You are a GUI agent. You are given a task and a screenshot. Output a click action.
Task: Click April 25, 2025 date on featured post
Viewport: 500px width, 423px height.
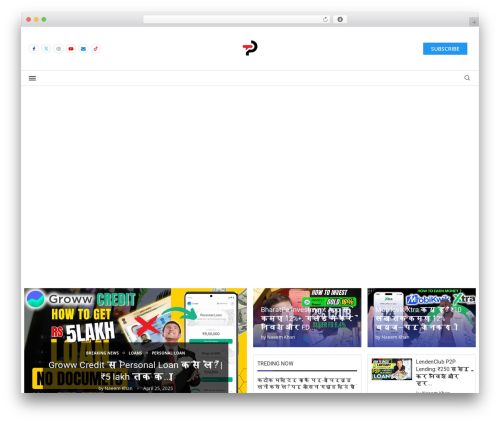pos(158,388)
